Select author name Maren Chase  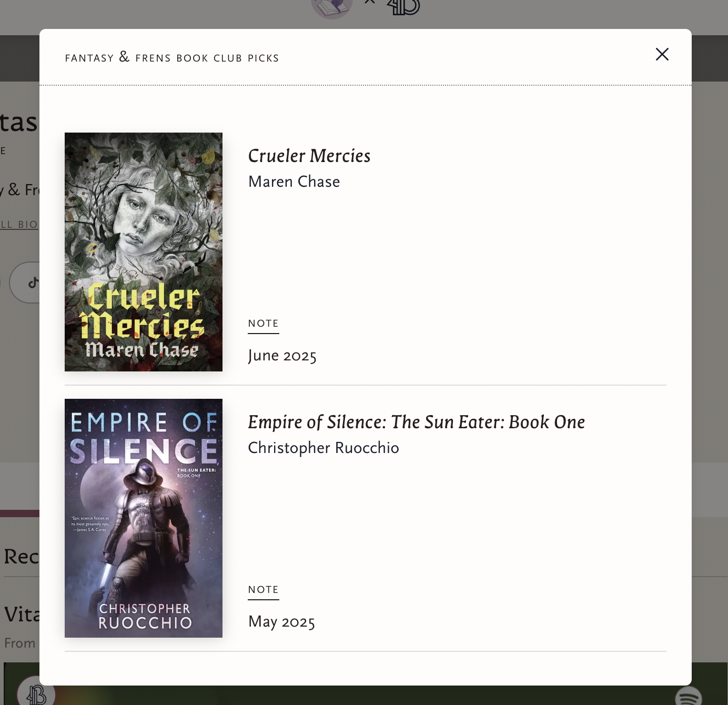[x=294, y=182]
